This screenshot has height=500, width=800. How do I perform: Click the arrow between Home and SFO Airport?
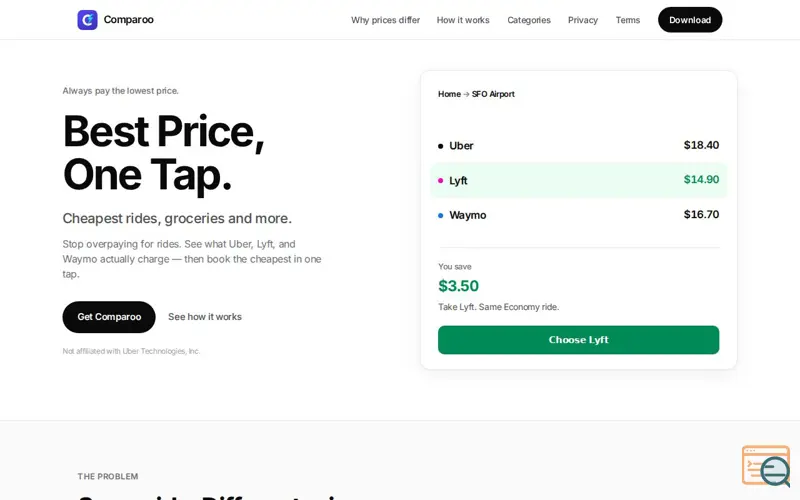(x=466, y=94)
